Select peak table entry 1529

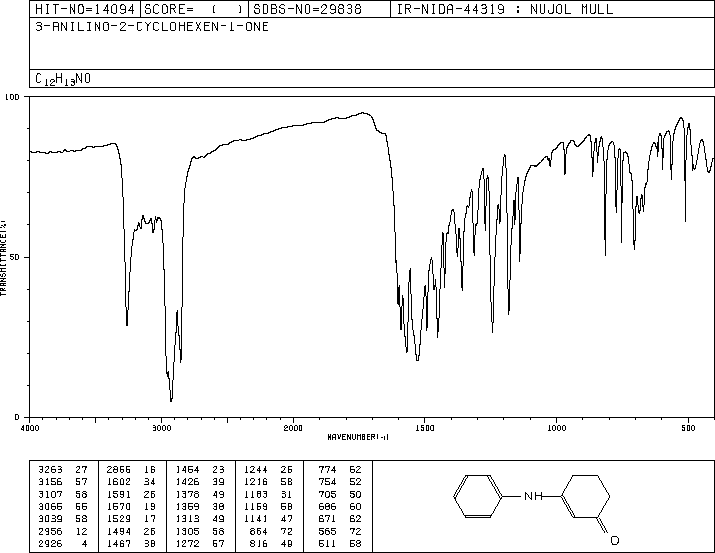point(119,519)
